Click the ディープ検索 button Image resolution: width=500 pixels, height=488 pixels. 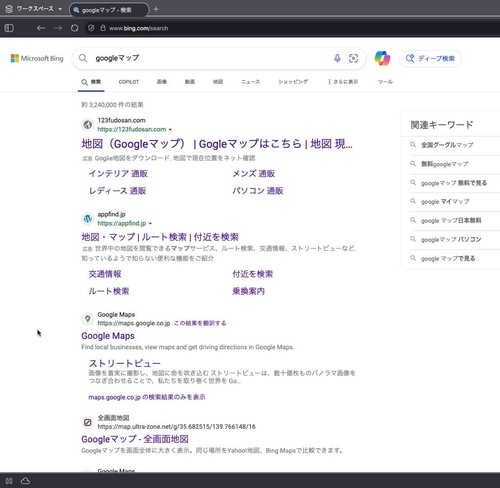click(x=430, y=59)
